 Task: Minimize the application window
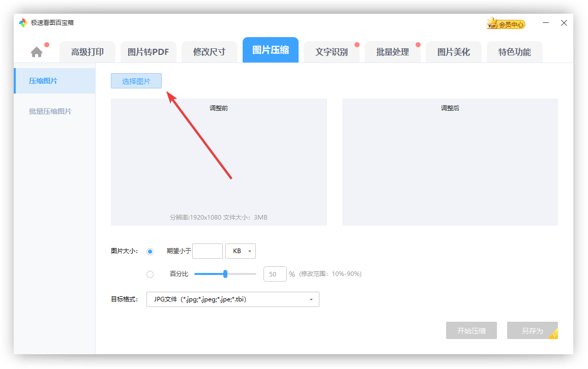pyautogui.click(x=546, y=23)
